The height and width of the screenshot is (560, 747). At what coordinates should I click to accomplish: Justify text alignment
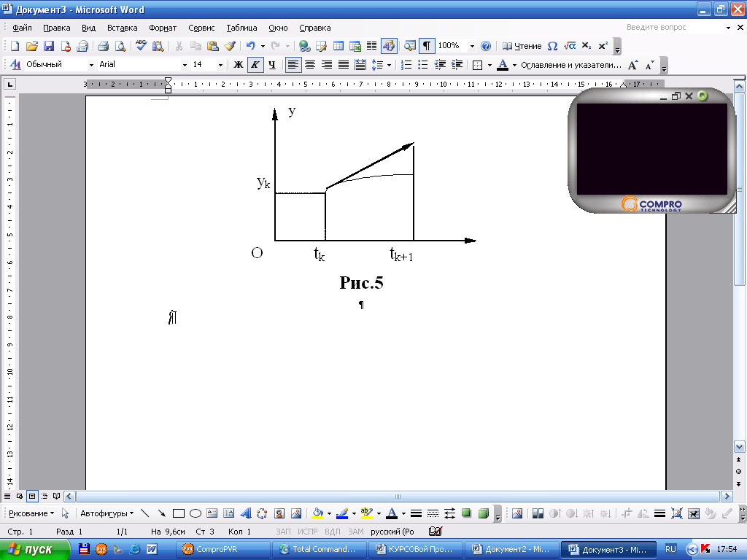tap(343, 65)
